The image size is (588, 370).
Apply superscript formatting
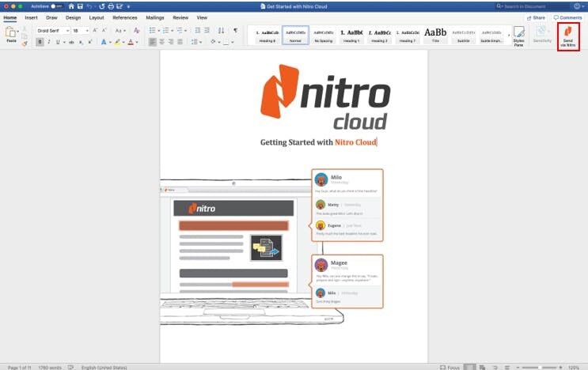click(90, 42)
